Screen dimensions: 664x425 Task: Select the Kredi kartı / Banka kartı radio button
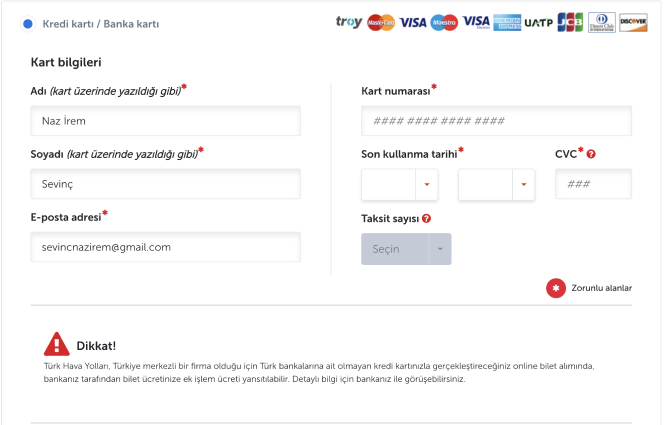[x=27, y=23]
